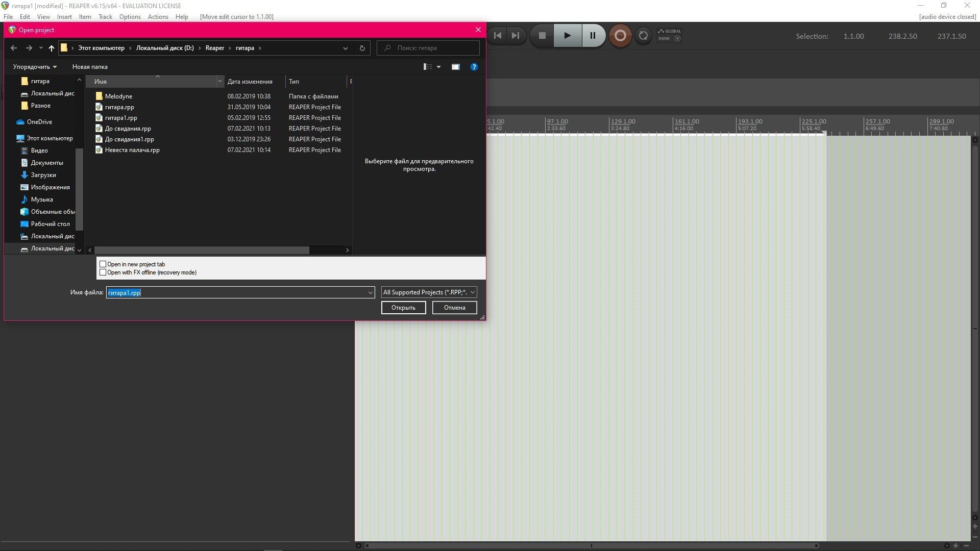980x551 pixels.
Task: Click the Record button in transport
Action: click(x=620, y=36)
